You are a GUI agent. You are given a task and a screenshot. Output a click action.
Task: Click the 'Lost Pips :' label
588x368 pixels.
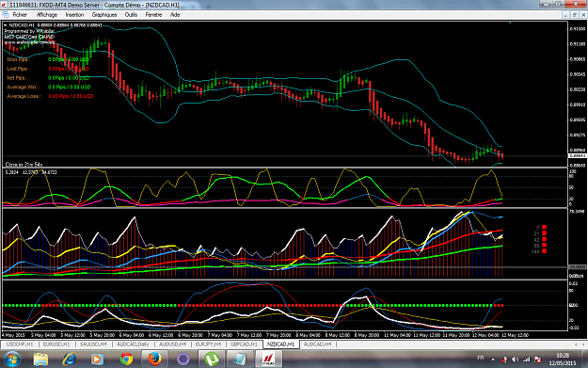(18, 69)
